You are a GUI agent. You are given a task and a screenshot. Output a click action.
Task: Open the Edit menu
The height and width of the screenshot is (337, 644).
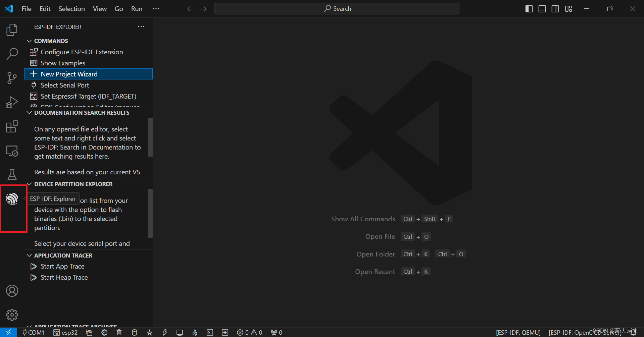coord(45,9)
